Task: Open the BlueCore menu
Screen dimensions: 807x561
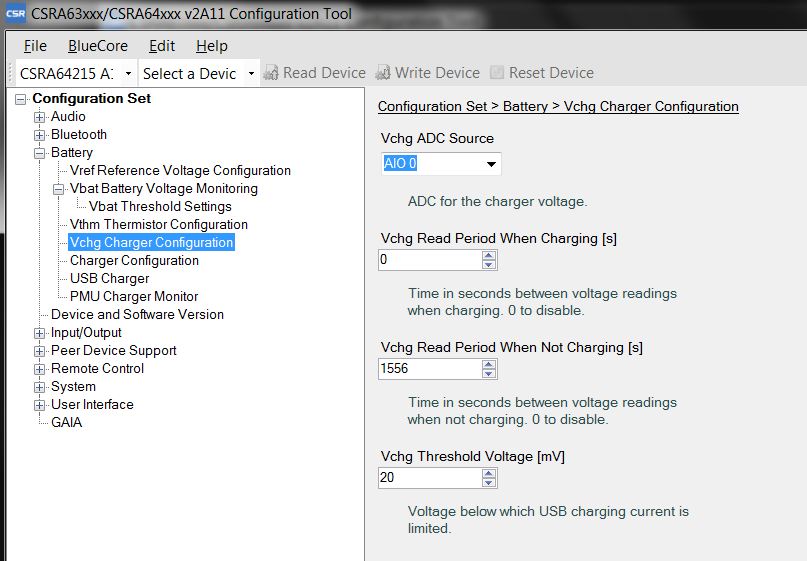Action: tap(97, 46)
